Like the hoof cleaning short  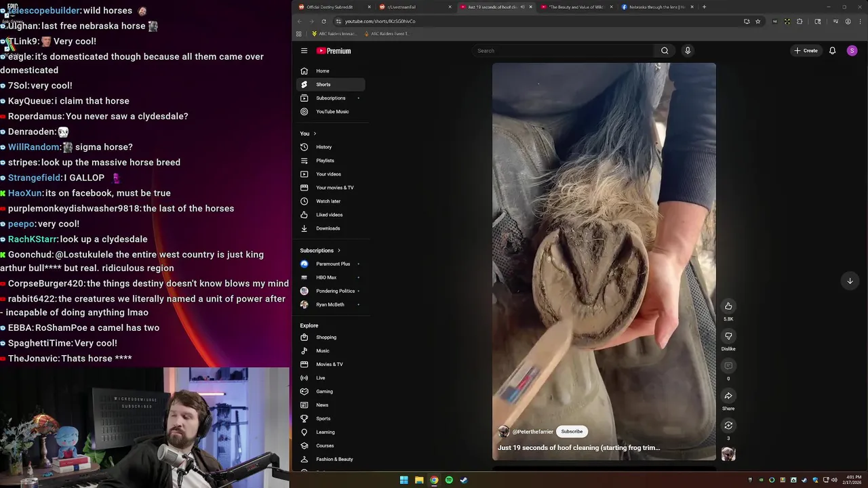[728, 306]
